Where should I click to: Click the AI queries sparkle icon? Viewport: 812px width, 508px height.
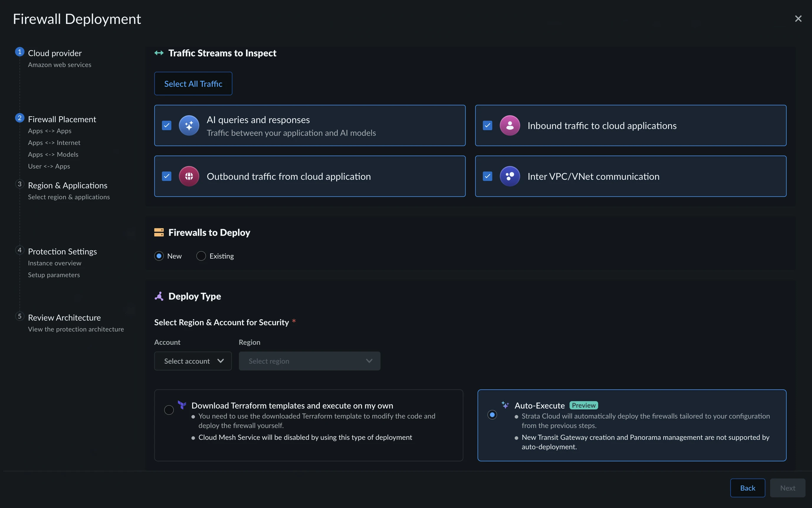[189, 126]
